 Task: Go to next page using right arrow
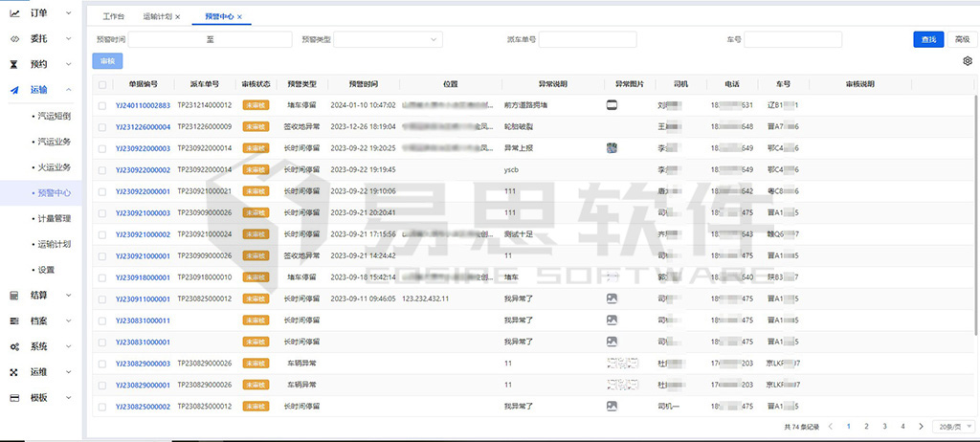921,426
